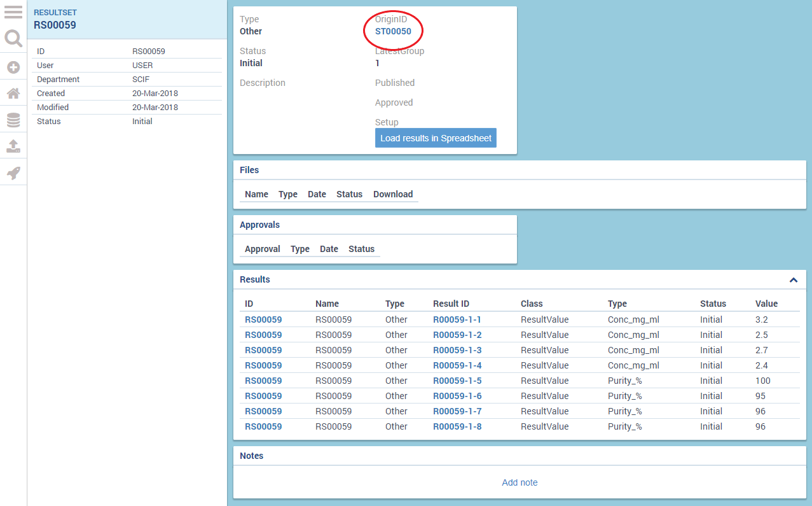
Task: Click Download column header in Files
Action: [x=393, y=194]
